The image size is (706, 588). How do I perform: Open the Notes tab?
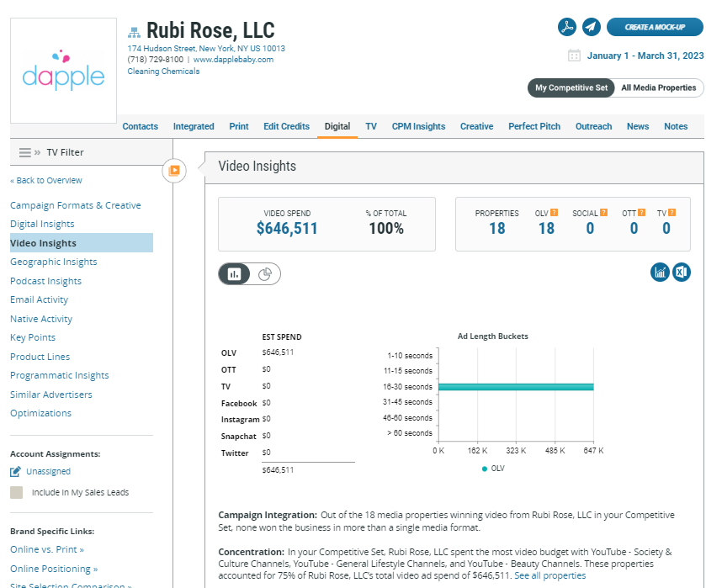[676, 126]
